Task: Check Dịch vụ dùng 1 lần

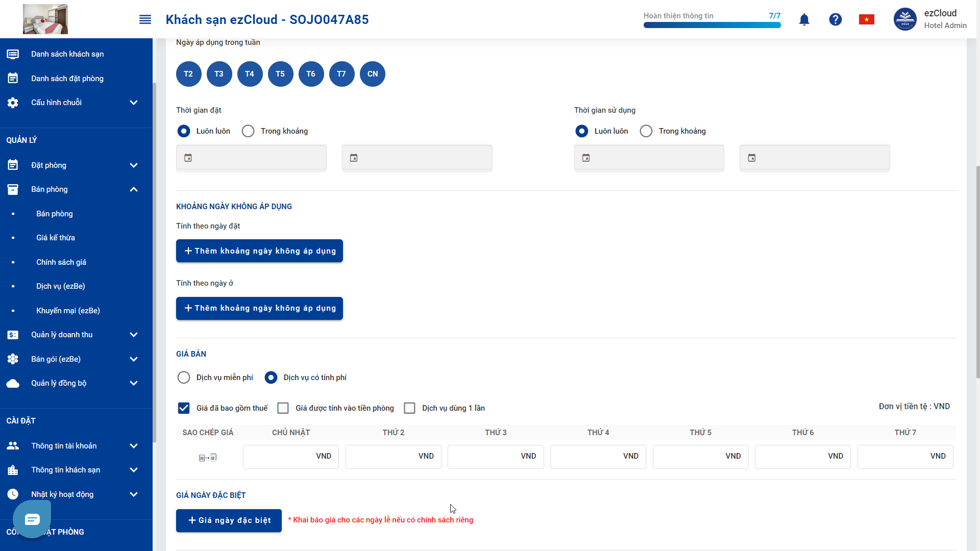Action: (x=409, y=408)
